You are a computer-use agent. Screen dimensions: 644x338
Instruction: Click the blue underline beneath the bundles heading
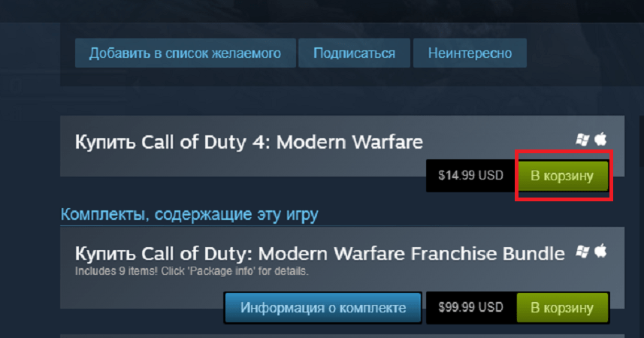point(342,225)
